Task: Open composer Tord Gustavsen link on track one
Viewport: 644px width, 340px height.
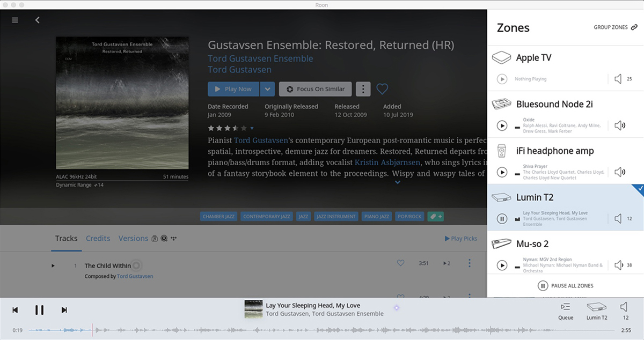Action: 135,277
